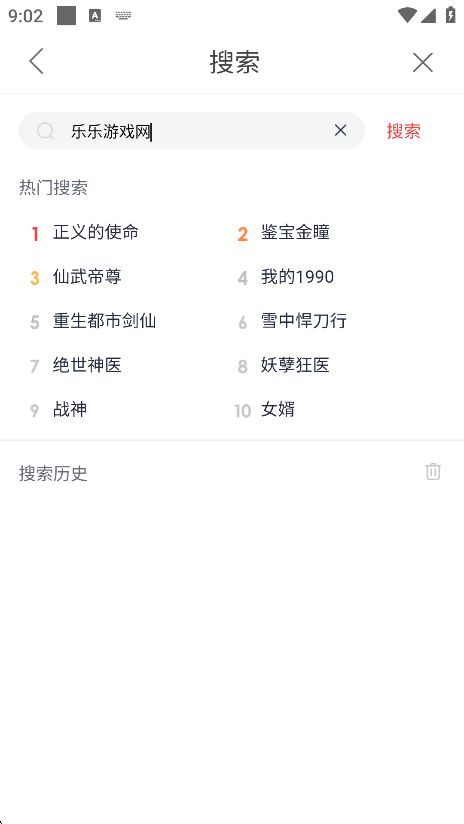
Task: Open hot search 绝世神医
Action: coord(87,365)
